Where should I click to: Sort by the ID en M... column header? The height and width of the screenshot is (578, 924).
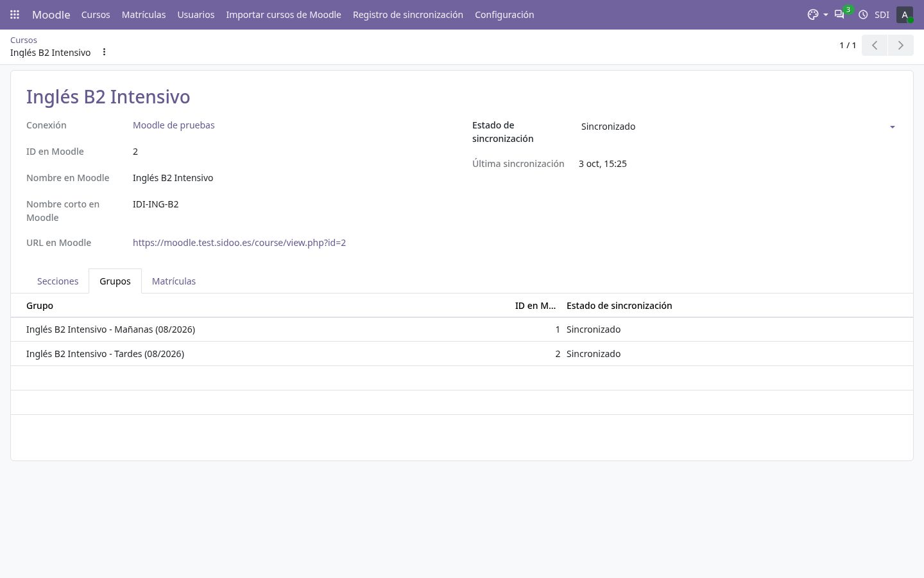[x=535, y=306]
